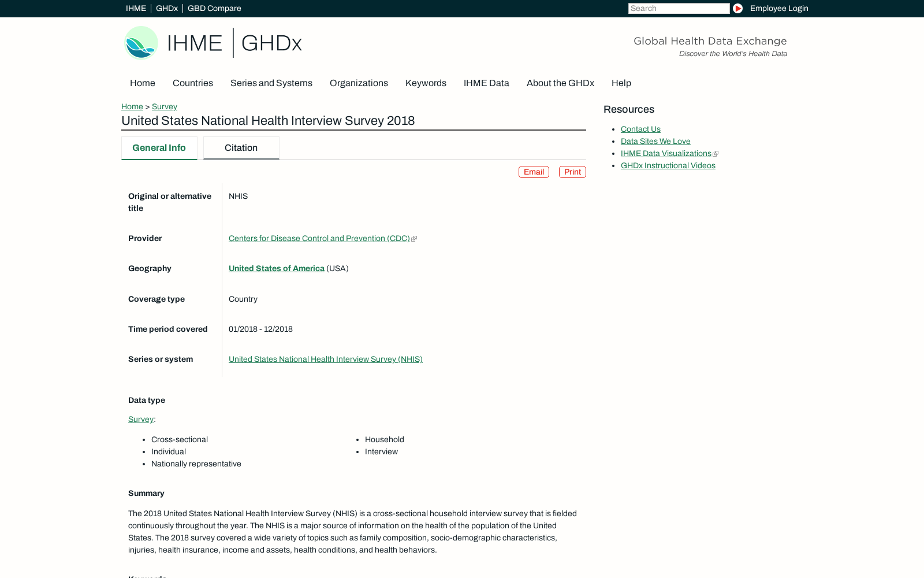Click the external-link icon beside the CDC link
Screen dimensions: 924x578
coord(414,239)
